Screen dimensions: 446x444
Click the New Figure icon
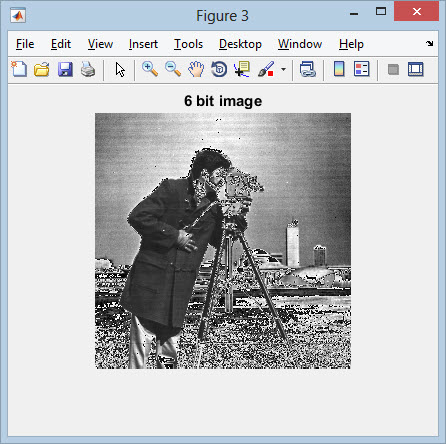(19, 69)
